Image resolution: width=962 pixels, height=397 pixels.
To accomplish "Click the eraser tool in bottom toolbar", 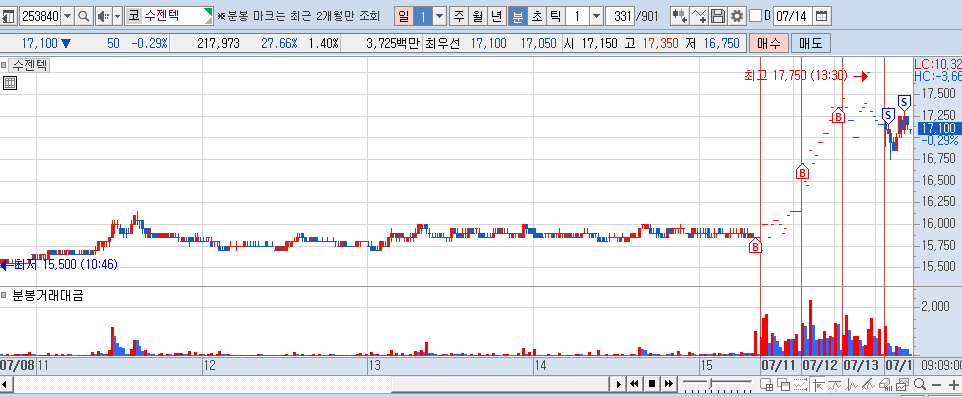I will coord(885,385).
